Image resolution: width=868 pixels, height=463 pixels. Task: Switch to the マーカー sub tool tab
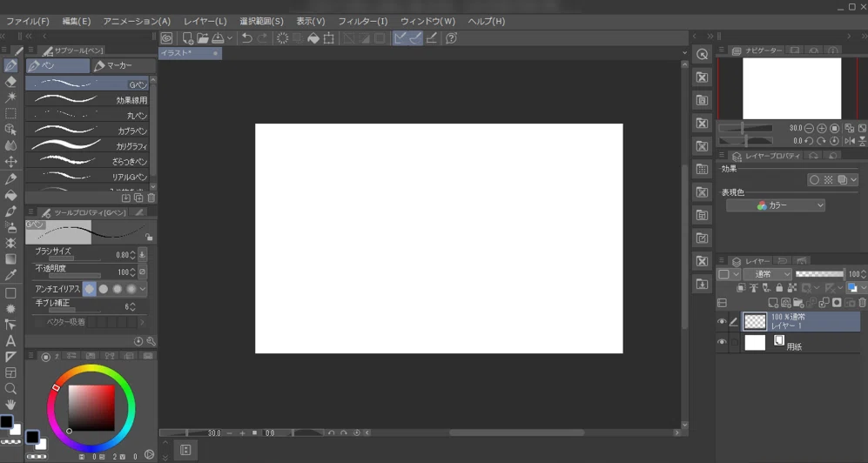(123, 66)
